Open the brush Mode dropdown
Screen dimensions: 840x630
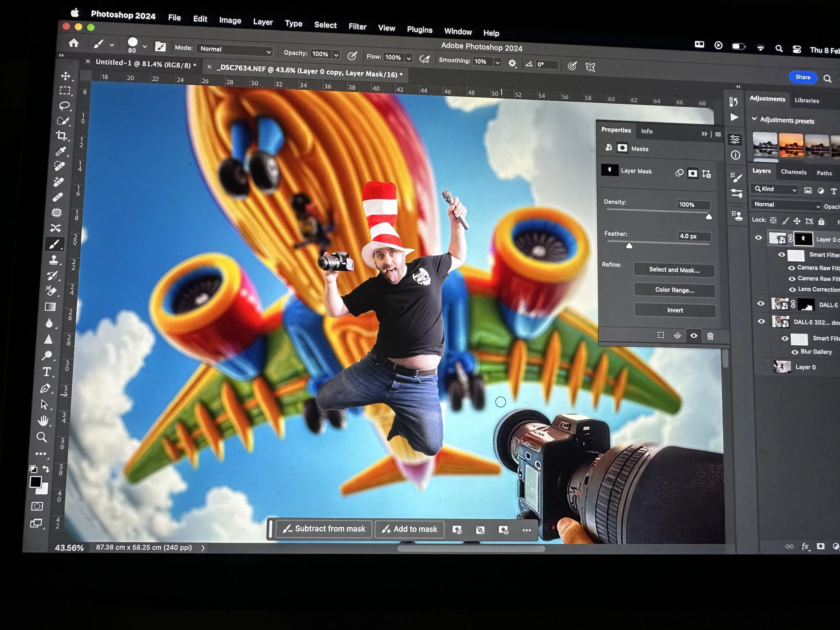pyautogui.click(x=235, y=50)
